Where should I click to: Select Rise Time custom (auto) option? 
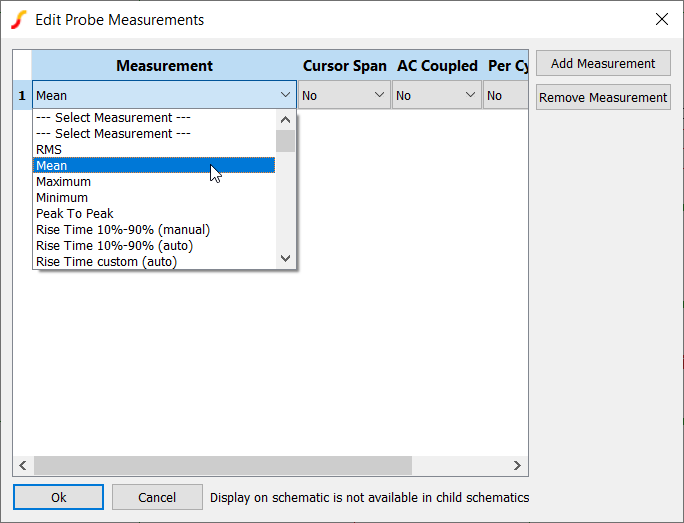click(x=106, y=262)
